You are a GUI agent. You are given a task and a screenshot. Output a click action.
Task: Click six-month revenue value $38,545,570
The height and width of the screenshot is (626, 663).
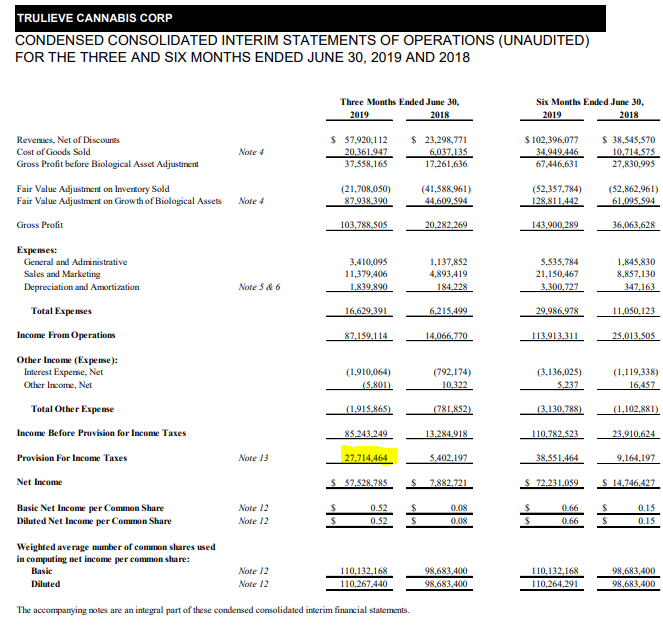tap(629, 140)
